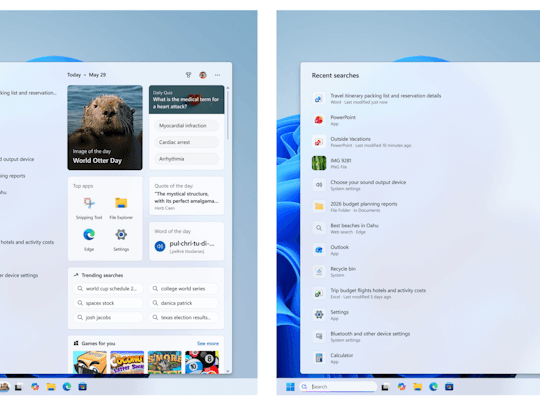
Task: Search trending danica patrick
Action: point(184,303)
